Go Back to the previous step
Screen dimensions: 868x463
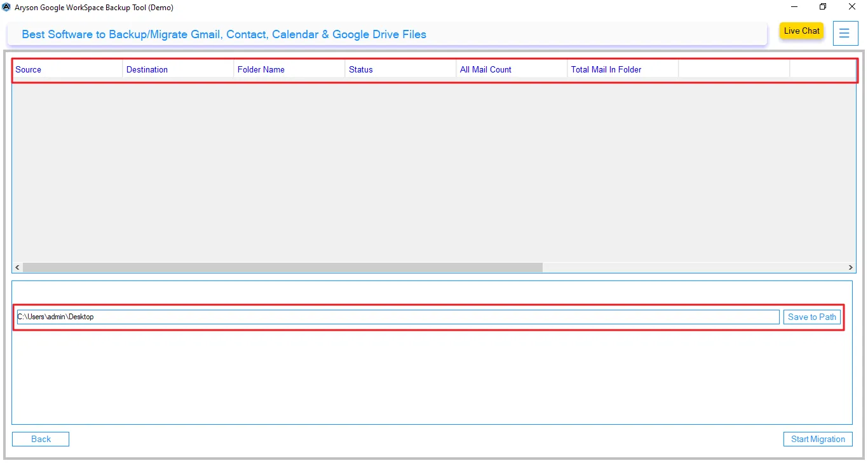point(41,439)
